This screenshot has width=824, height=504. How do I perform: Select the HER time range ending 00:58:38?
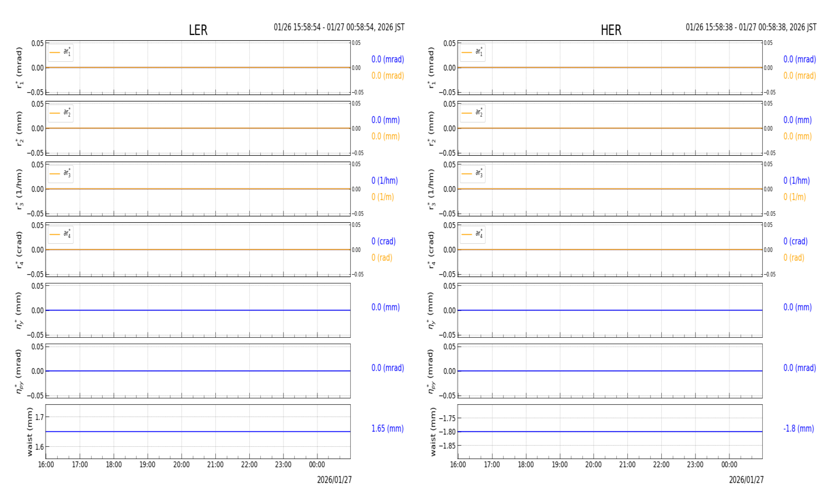[751, 27]
